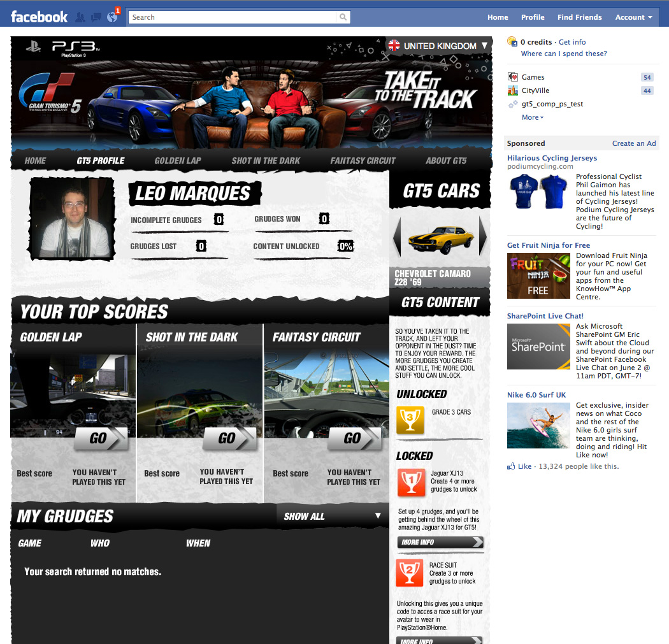The height and width of the screenshot is (644, 669).
Task: Open Profile in Facebook top bar
Action: tap(533, 17)
